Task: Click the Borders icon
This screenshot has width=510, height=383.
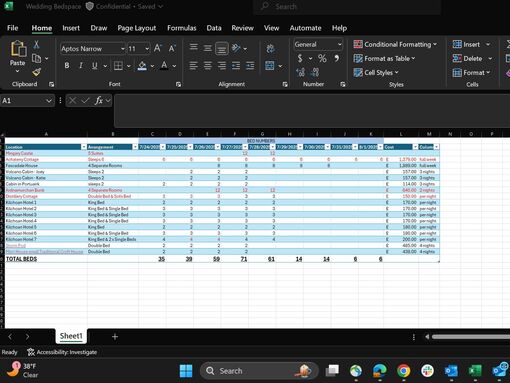Action: pos(118,66)
